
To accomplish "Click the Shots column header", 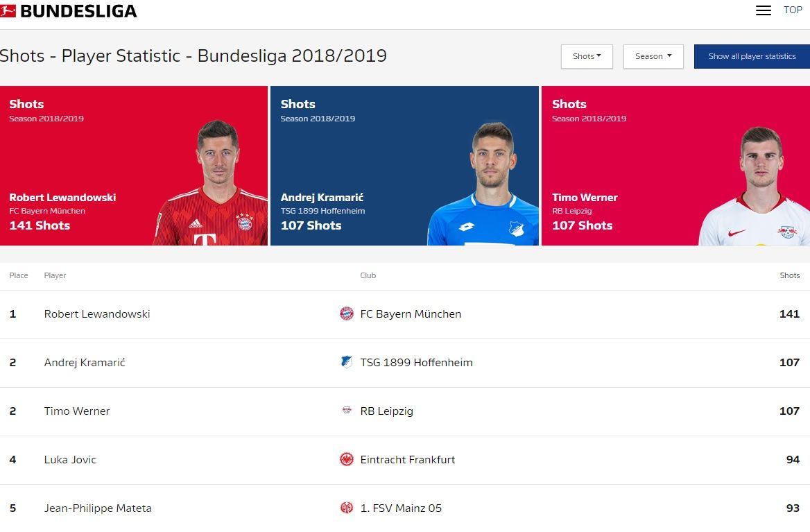I will click(x=790, y=275).
